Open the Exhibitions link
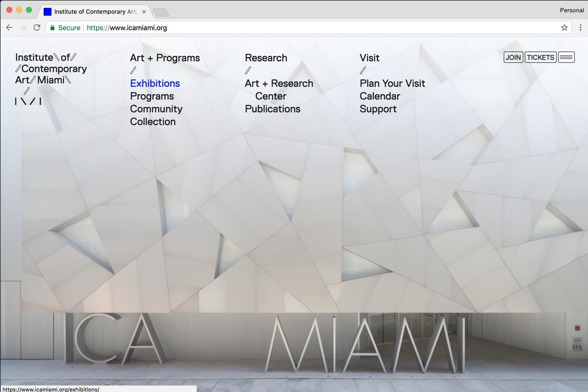Viewport: 588px width, 392px height. pyautogui.click(x=155, y=83)
